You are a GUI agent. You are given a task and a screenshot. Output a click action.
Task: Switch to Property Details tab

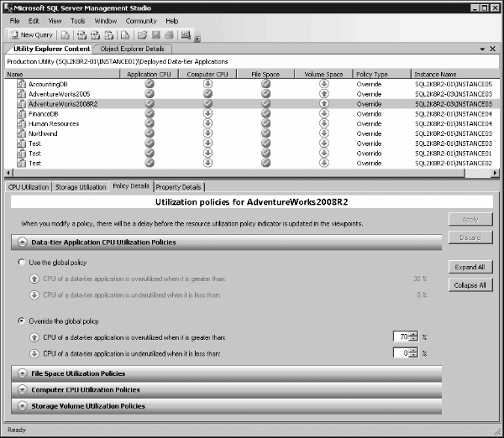point(178,187)
